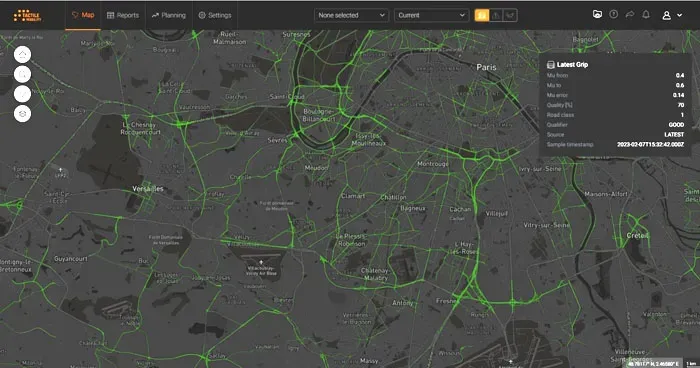Screen dimensions: 700x368
Task: Switch to the Reports tab
Action: click(x=123, y=15)
